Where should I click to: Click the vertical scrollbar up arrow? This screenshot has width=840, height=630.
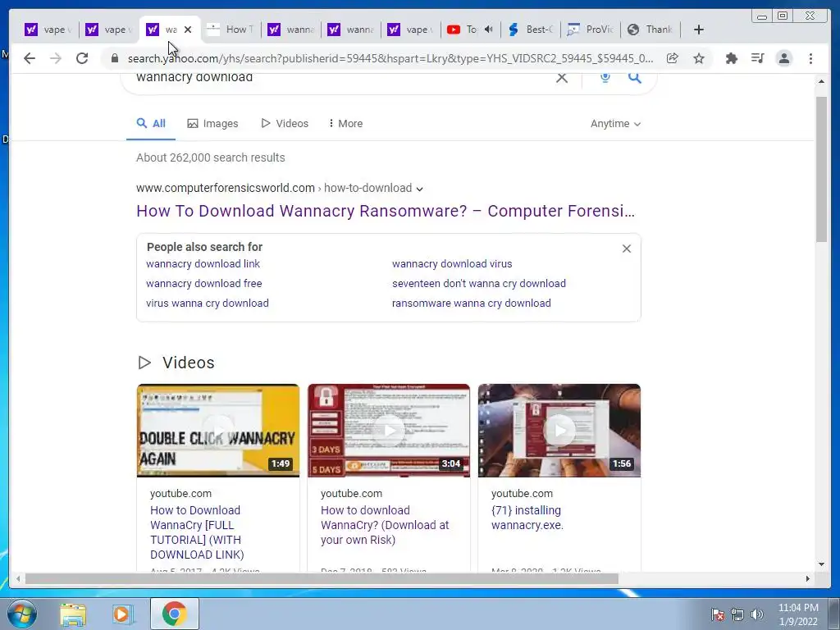pyautogui.click(x=821, y=81)
